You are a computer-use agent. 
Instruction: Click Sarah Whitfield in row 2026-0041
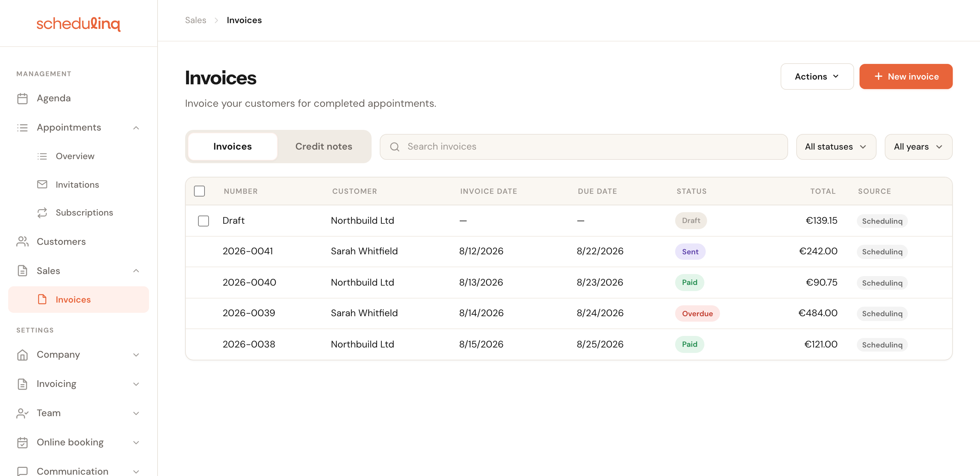[364, 251]
